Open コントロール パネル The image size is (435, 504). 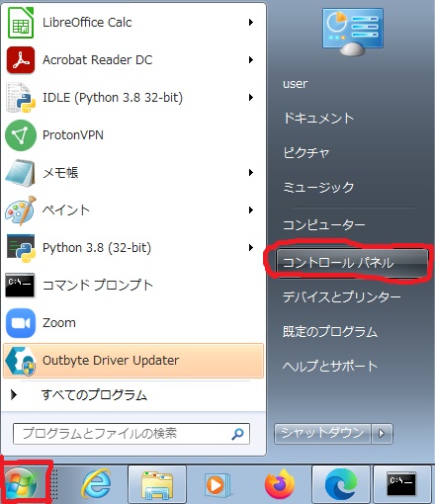coord(352,263)
